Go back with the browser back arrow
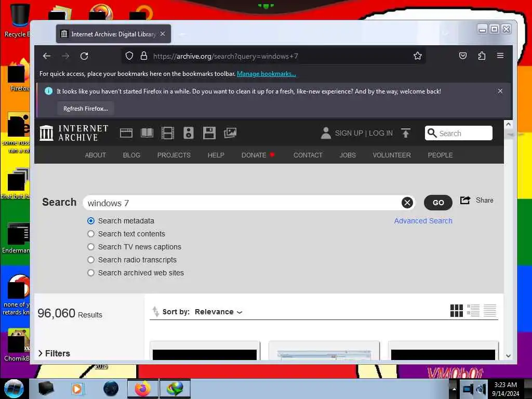 (46, 56)
